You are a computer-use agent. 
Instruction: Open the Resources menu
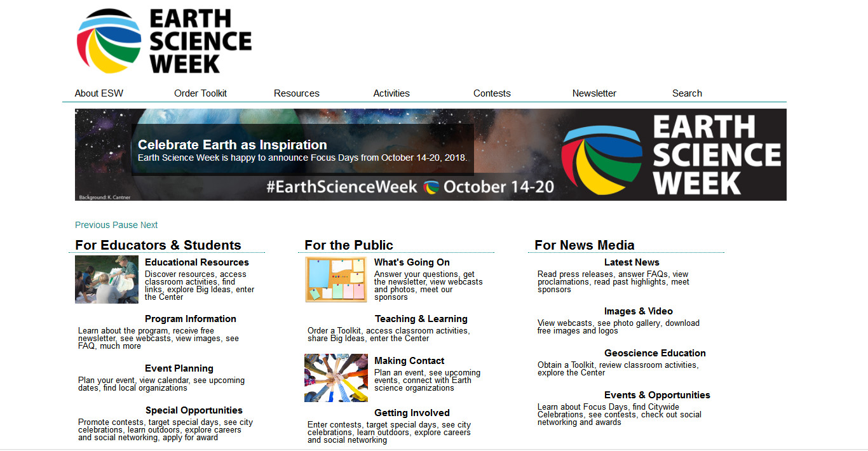tap(297, 93)
